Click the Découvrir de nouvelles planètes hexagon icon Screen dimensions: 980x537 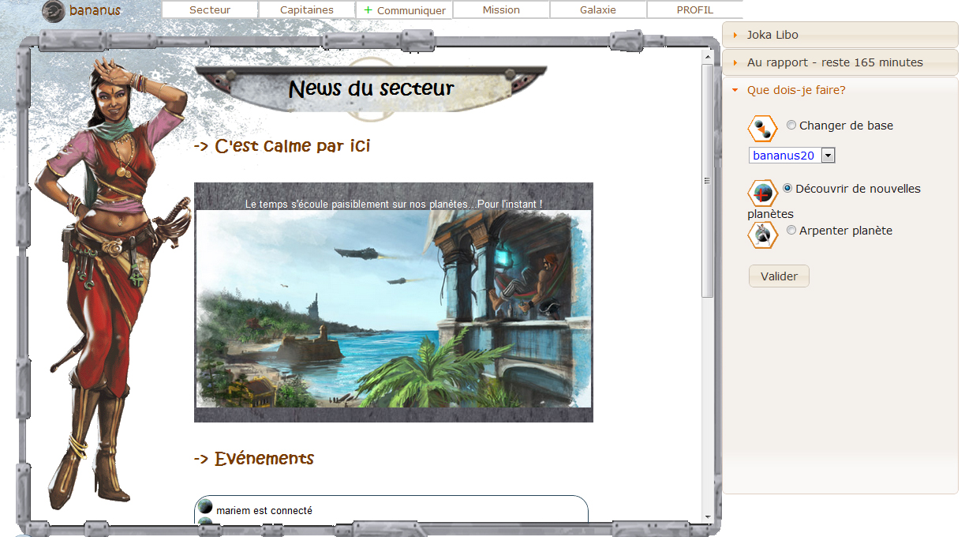(762, 193)
